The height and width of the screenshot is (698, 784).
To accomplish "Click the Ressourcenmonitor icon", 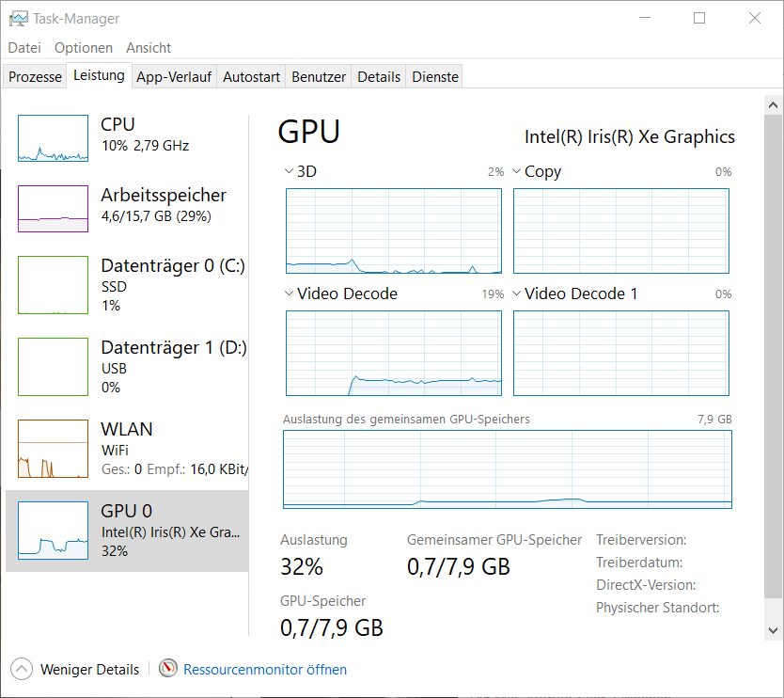I will 168,669.
